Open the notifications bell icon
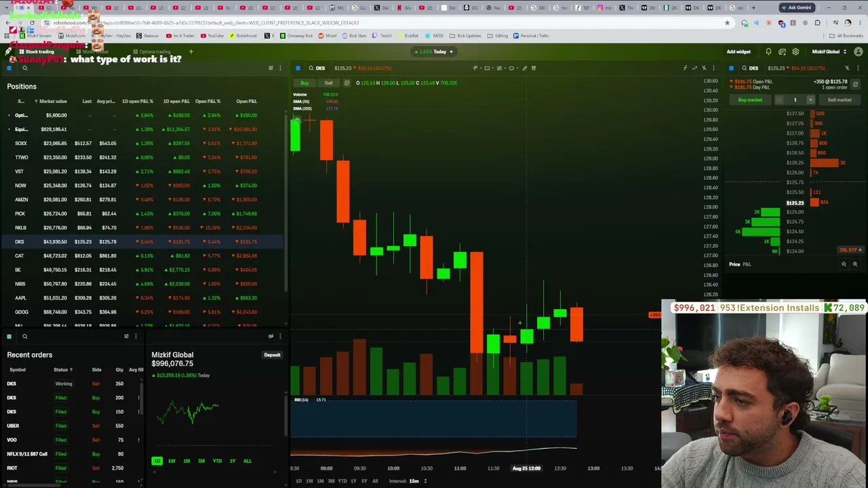Screen dimensions: 868x488 (768, 52)
